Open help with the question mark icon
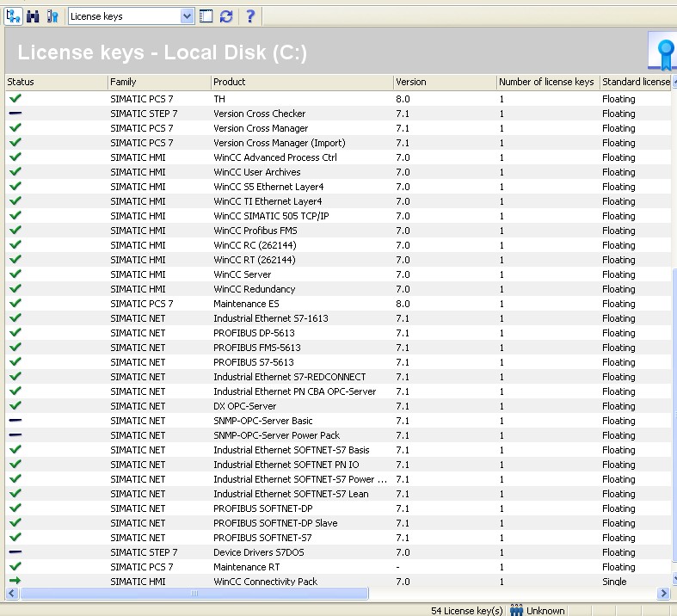Screen dimensions: 677x616 coord(250,16)
